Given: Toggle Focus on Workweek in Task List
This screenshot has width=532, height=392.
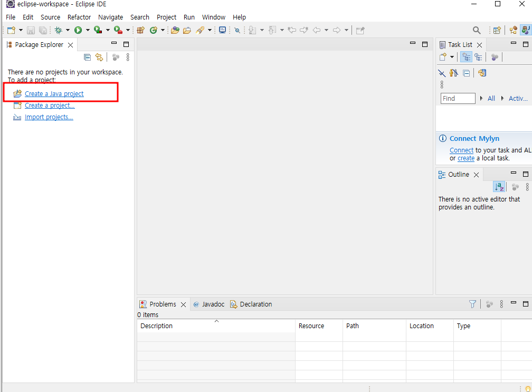Looking at the screenshot, I should (x=495, y=57).
